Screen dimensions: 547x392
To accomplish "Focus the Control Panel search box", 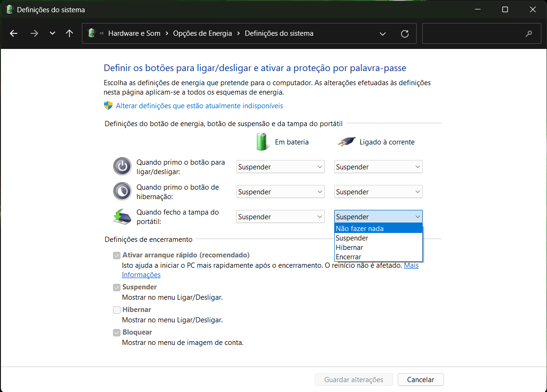I will coord(482,33).
